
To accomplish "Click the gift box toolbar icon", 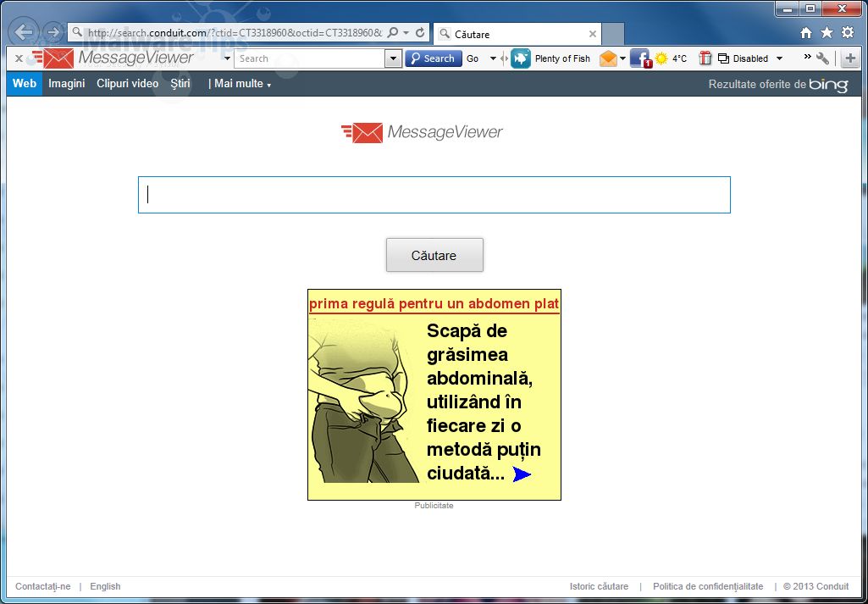I will click(705, 58).
